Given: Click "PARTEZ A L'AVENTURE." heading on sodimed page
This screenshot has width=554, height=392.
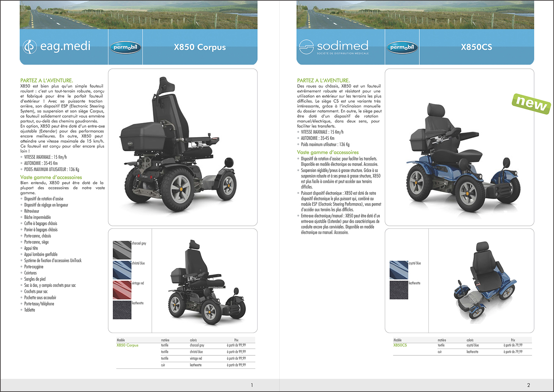Looking at the screenshot, I should pyautogui.click(x=323, y=80).
